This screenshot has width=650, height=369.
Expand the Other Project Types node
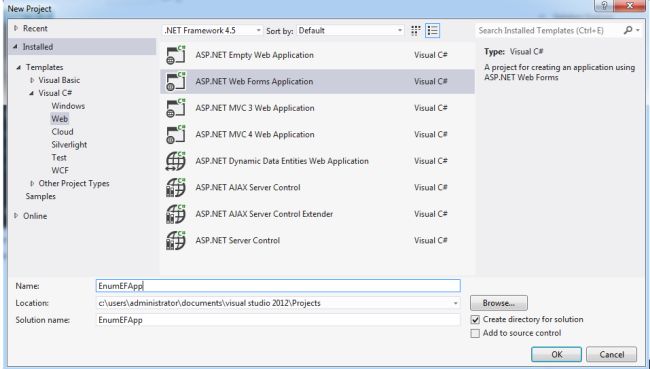32,183
